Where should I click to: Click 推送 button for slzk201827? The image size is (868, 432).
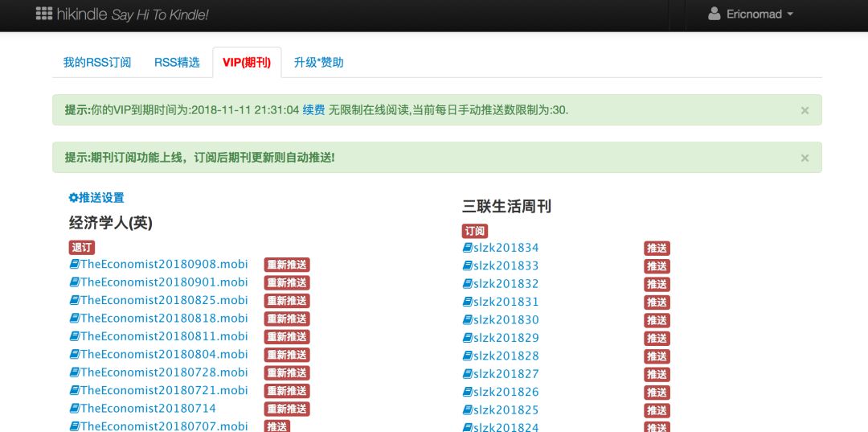(657, 374)
